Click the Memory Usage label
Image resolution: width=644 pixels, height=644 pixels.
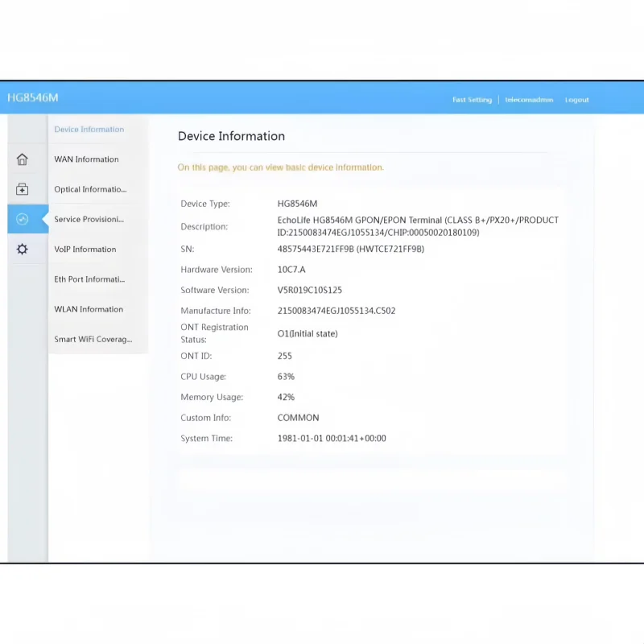coord(212,397)
